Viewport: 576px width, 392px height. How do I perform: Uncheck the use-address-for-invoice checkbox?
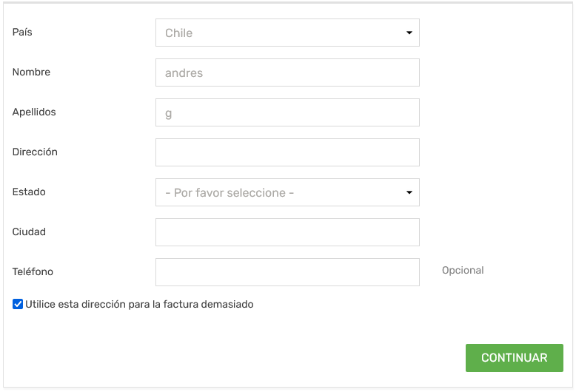pos(18,304)
